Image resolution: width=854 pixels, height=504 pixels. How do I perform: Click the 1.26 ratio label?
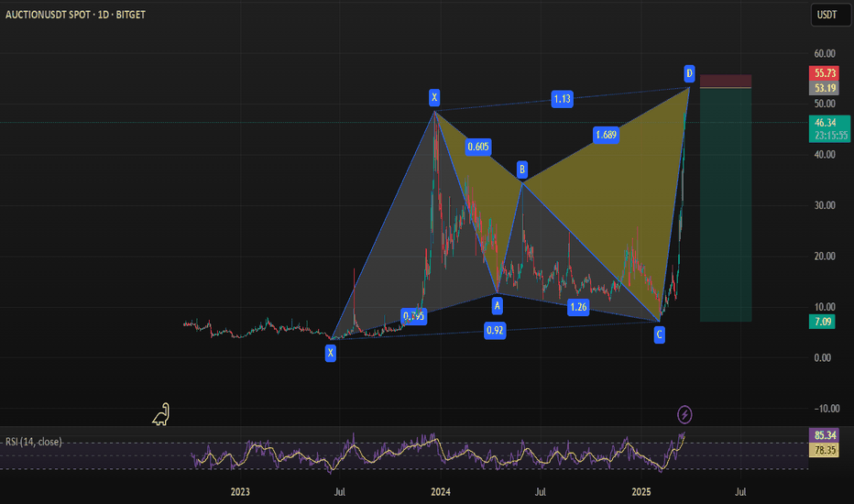[x=578, y=307]
